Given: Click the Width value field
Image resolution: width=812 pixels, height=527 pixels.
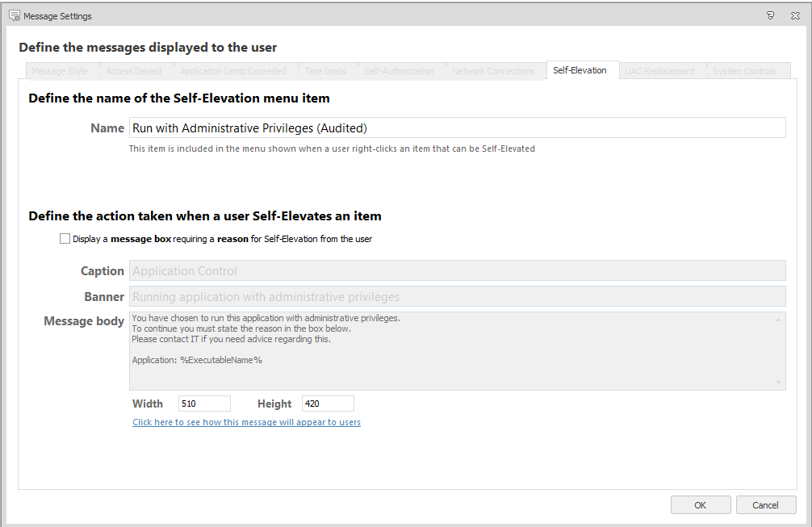Looking at the screenshot, I should (204, 404).
